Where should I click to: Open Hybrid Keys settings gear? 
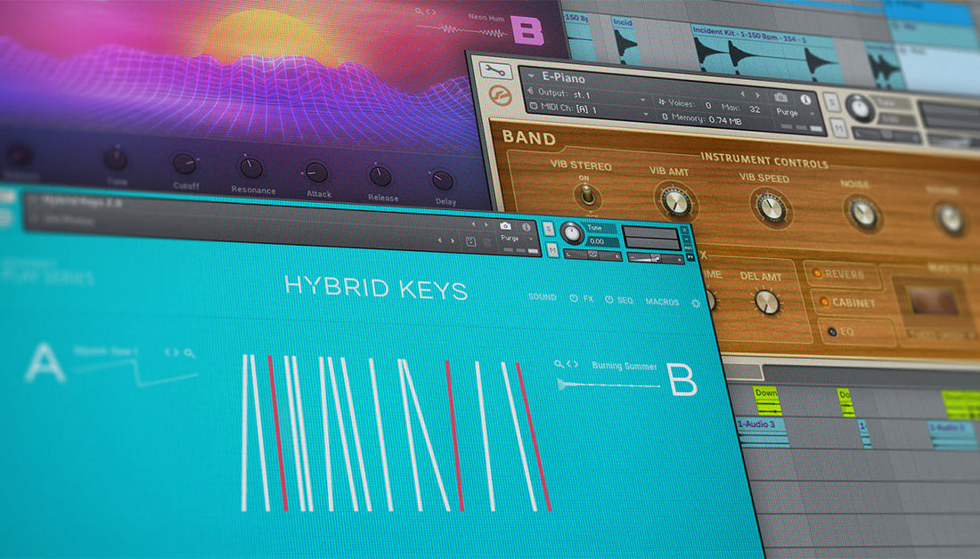696,304
